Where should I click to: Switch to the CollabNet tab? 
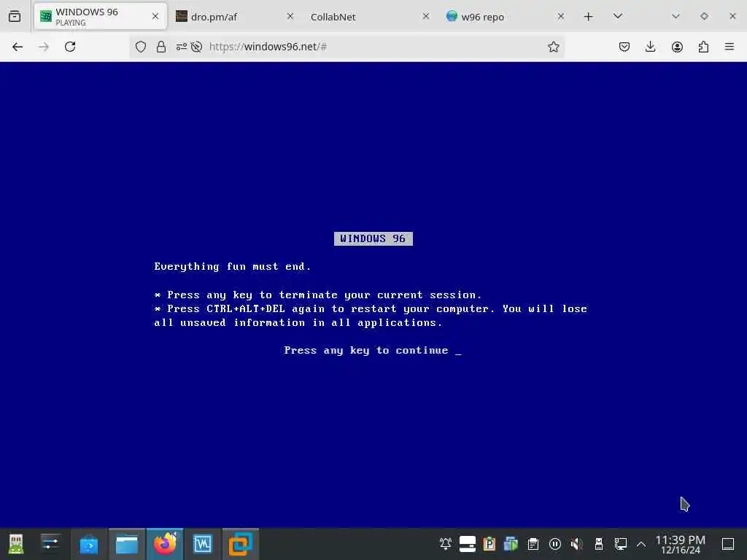[x=369, y=17]
